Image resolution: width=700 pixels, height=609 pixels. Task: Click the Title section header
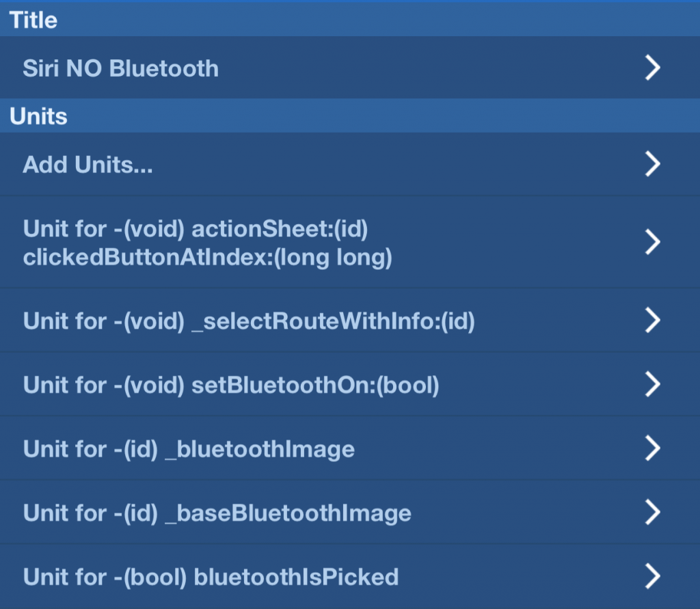coord(33,20)
